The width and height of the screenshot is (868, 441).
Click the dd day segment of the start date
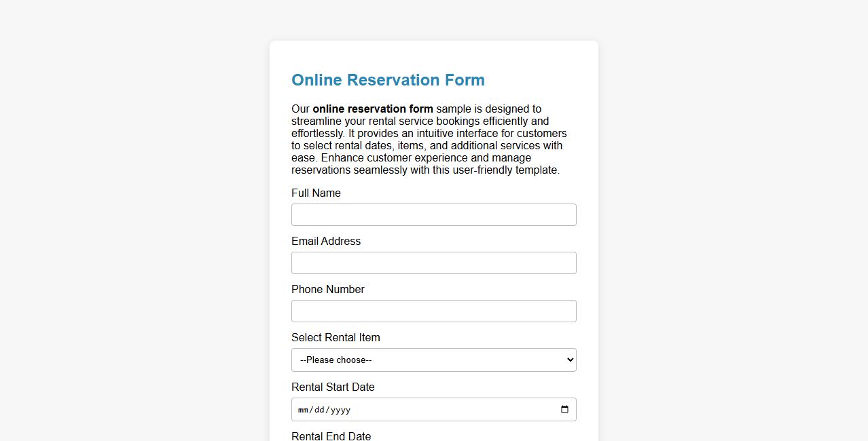(x=320, y=409)
